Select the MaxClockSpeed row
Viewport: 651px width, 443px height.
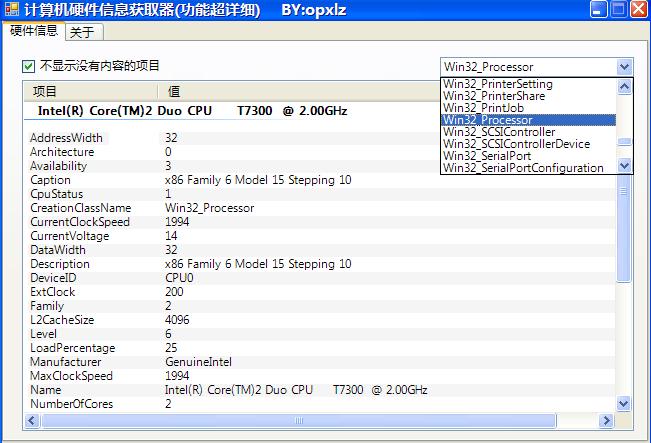point(320,376)
